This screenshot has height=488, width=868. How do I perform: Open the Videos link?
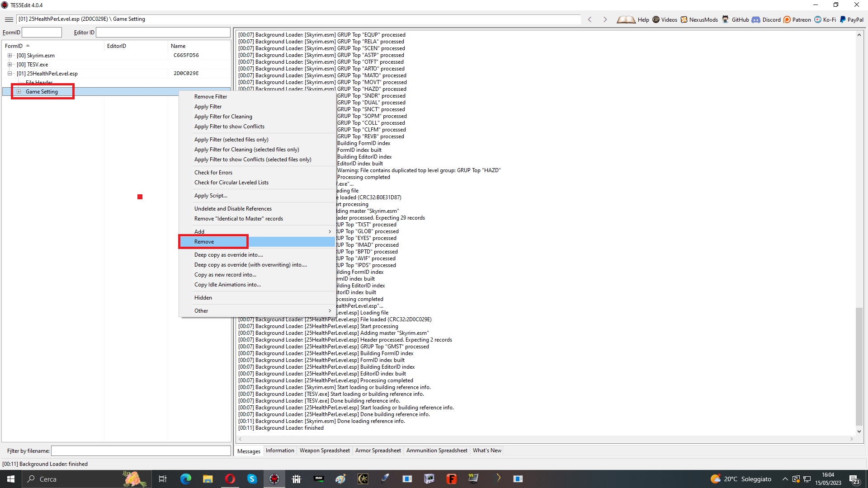[x=665, y=19]
